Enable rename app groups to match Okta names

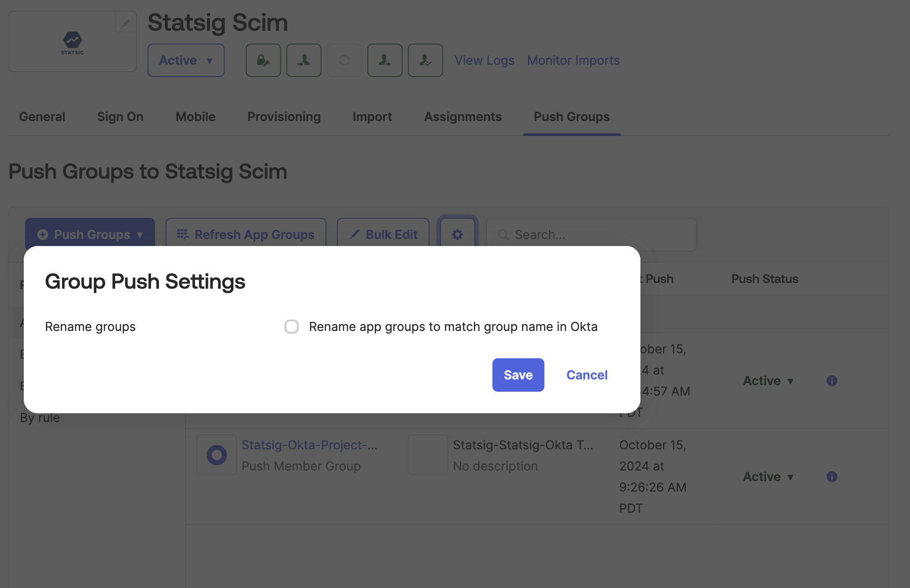click(292, 327)
